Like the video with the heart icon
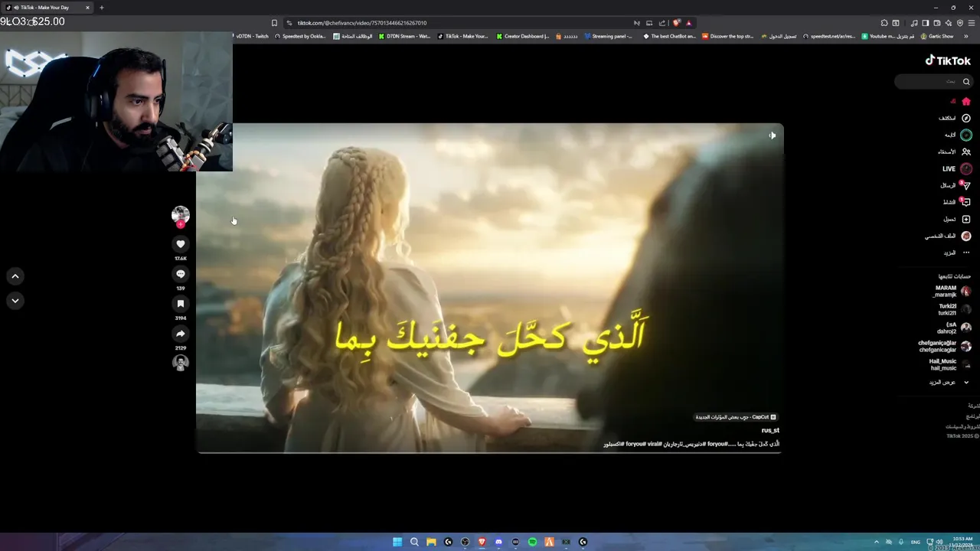The height and width of the screenshot is (551, 980). click(181, 244)
